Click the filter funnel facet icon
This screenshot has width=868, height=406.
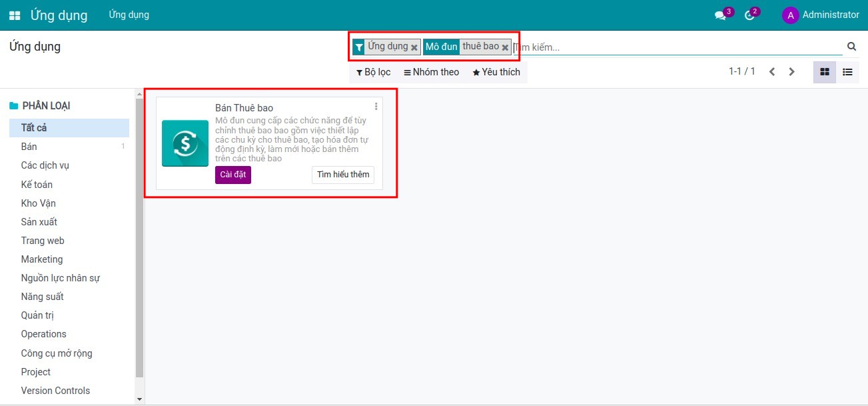[359, 47]
